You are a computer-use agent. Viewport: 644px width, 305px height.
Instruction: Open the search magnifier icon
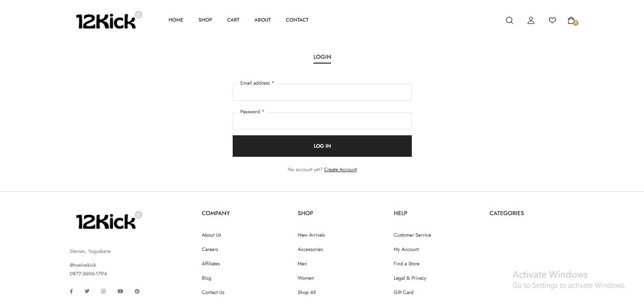[509, 21]
